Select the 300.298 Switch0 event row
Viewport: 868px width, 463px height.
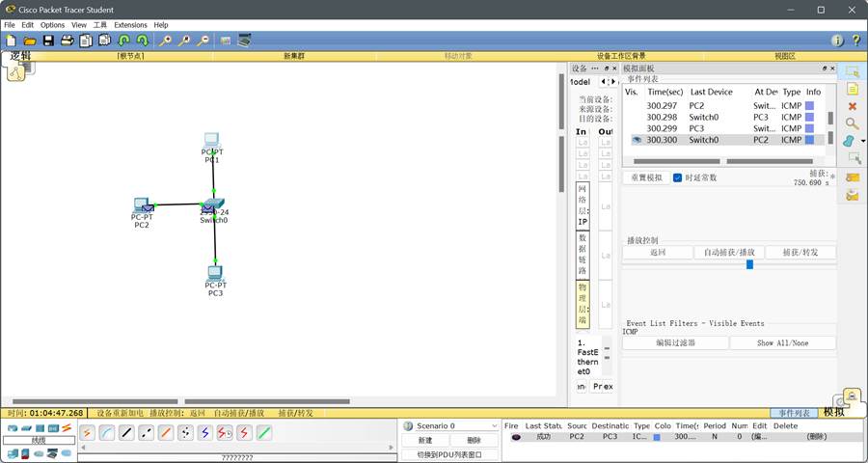pos(725,117)
